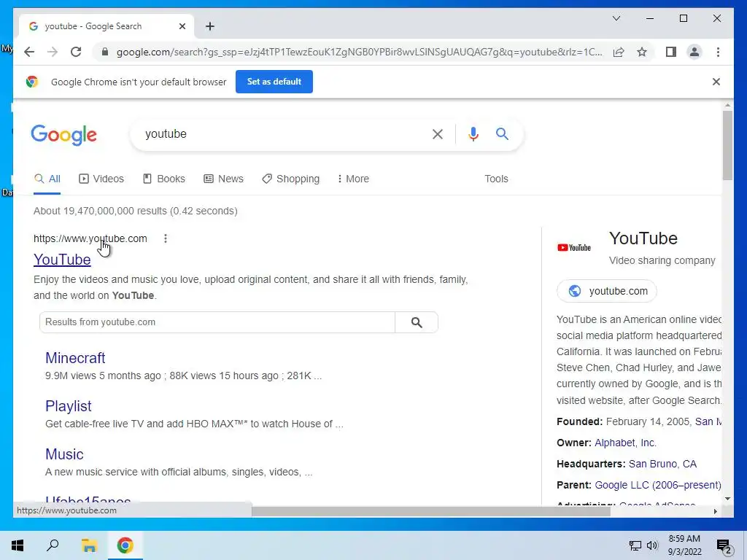Select the All results tab

click(47, 179)
